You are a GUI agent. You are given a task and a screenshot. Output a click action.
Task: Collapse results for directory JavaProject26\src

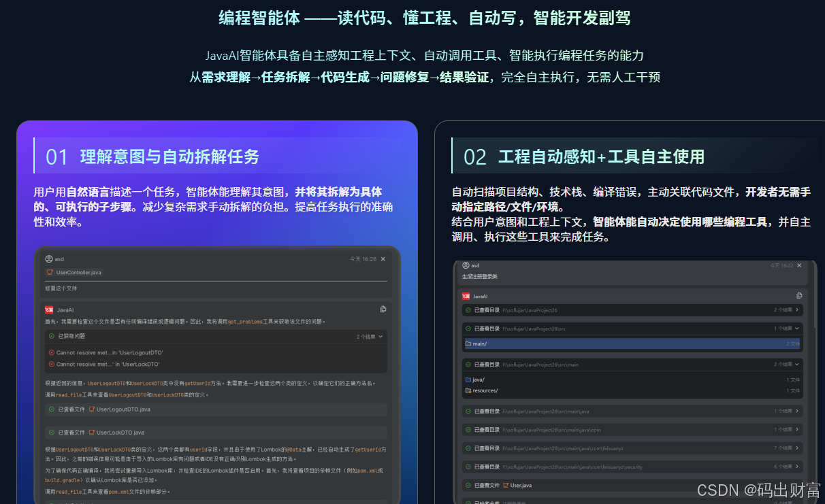[798, 329]
